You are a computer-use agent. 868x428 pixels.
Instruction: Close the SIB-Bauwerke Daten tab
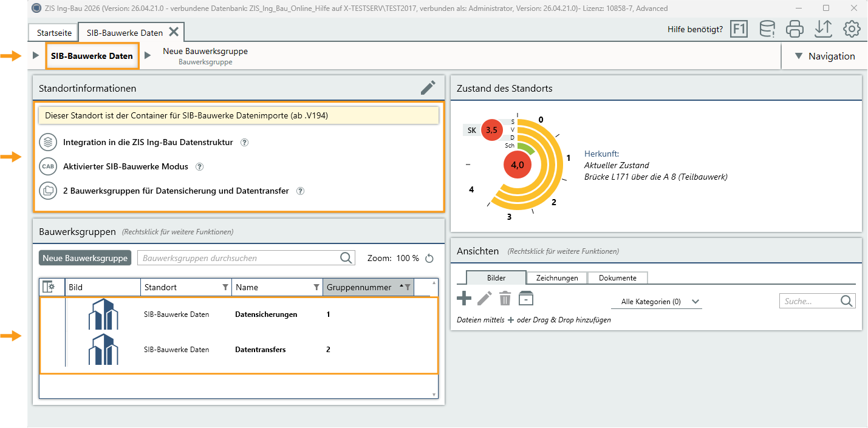[x=174, y=32]
